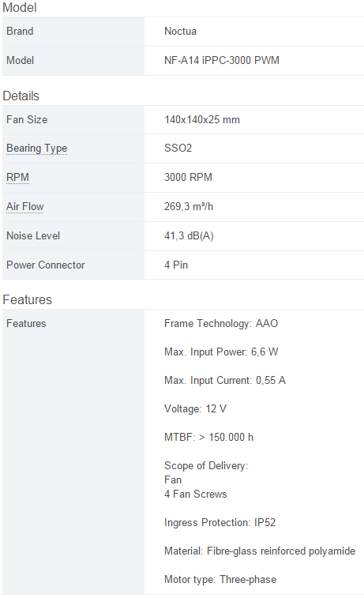Click the NF-A14 iPPC-3000 PWM model value

click(x=222, y=60)
